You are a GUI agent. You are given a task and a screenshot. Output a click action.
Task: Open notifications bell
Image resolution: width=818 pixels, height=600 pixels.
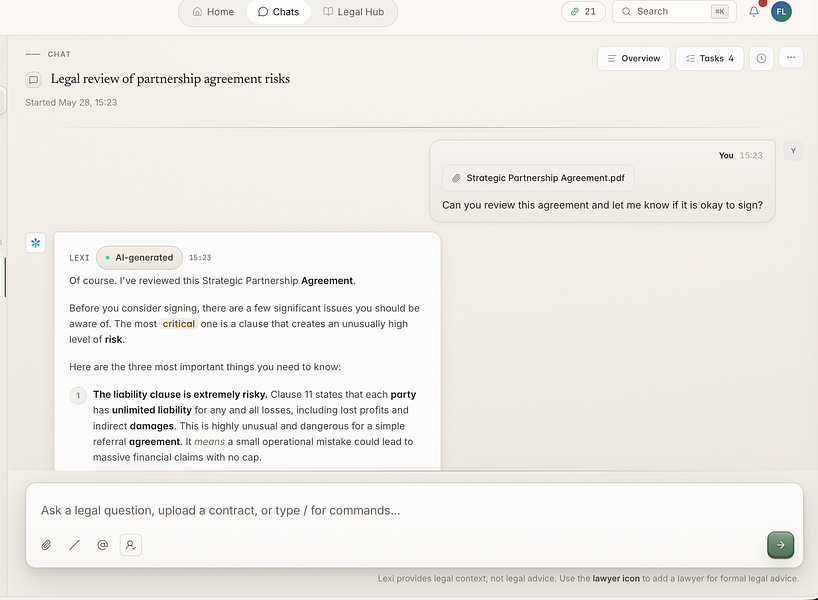[x=754, y=11]
